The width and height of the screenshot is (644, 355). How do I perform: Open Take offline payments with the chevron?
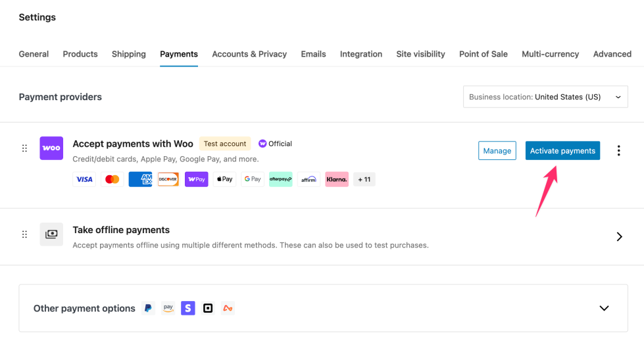pyautogui.click(x=619, y=236)
